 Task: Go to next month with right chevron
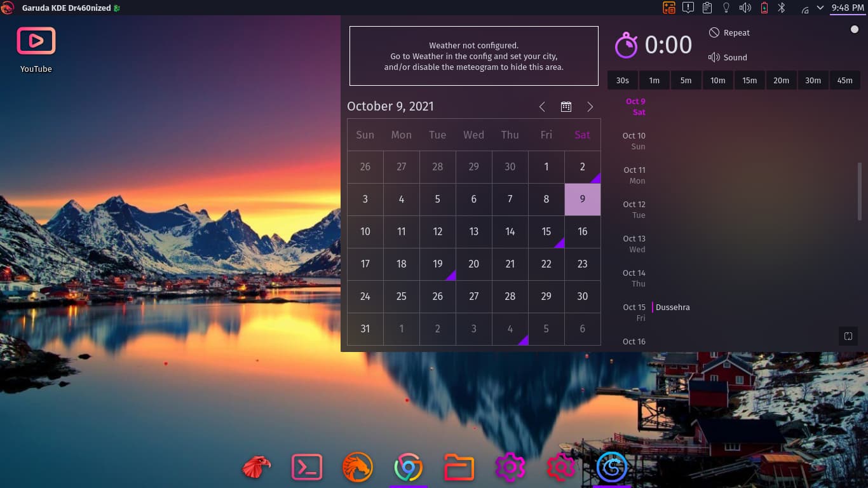pyautogui.click(x=590, y=107)
